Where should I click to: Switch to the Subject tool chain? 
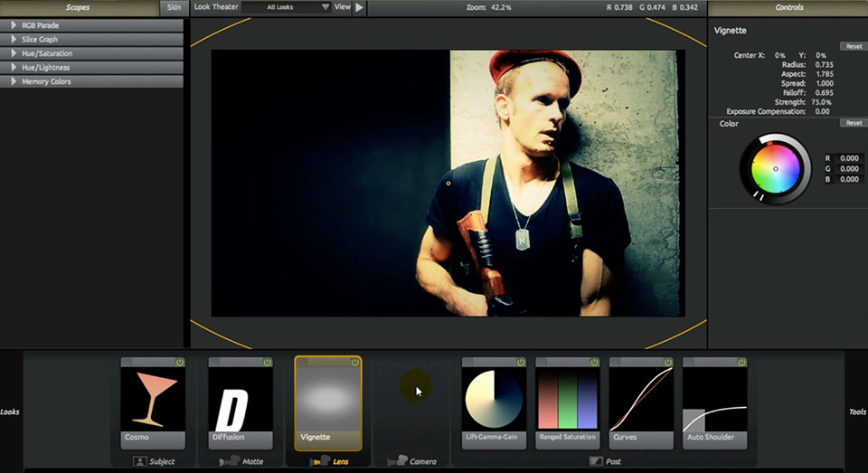tap(154, 461)
